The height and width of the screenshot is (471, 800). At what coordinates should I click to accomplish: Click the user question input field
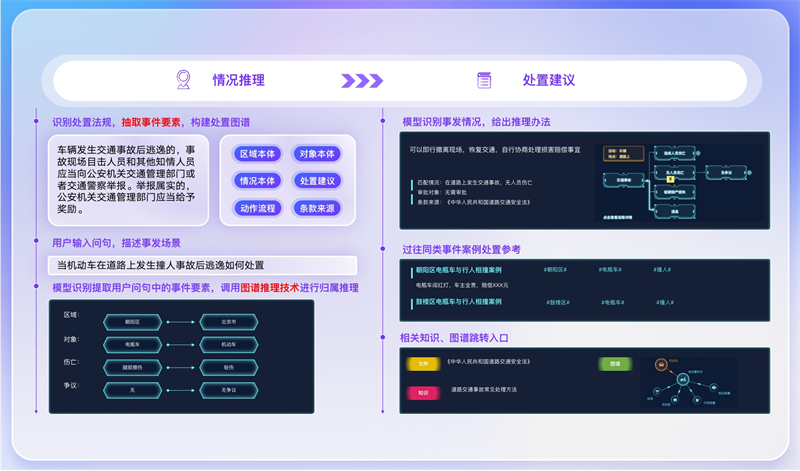click(x=202, y=265)
